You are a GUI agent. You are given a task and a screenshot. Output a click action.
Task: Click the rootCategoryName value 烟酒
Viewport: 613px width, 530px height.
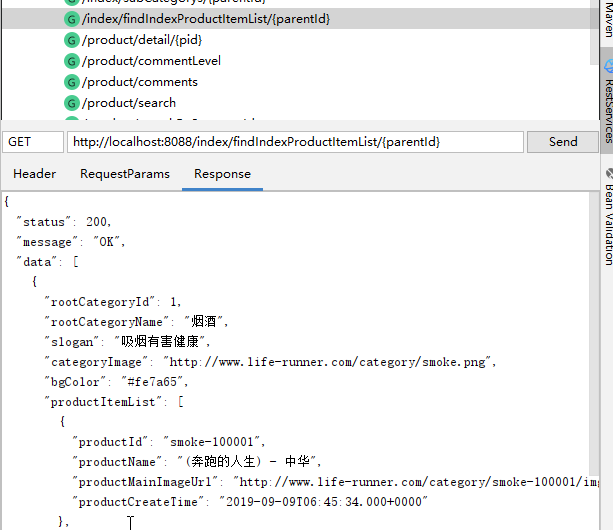pos(204,321)
